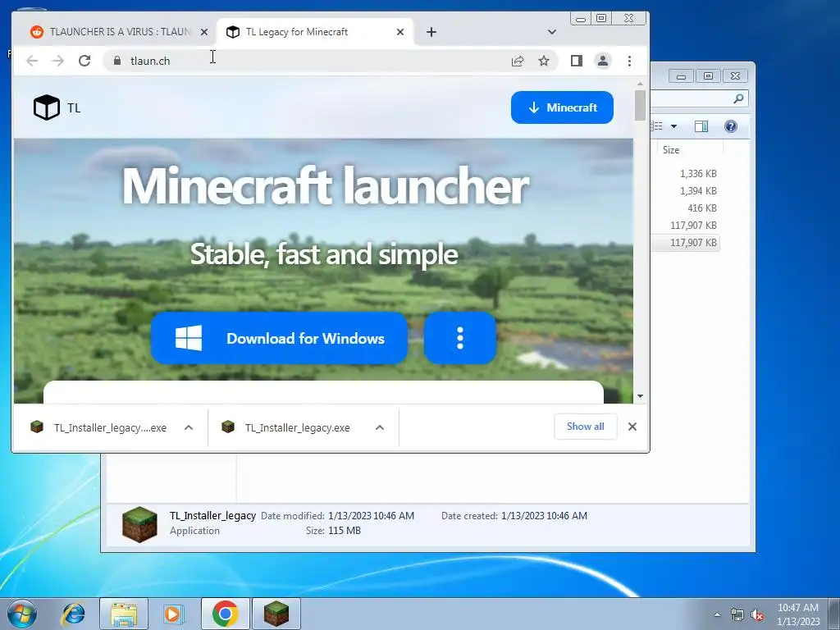Show hidden system tray icons

pyautogui.click(x=717, y=615)
